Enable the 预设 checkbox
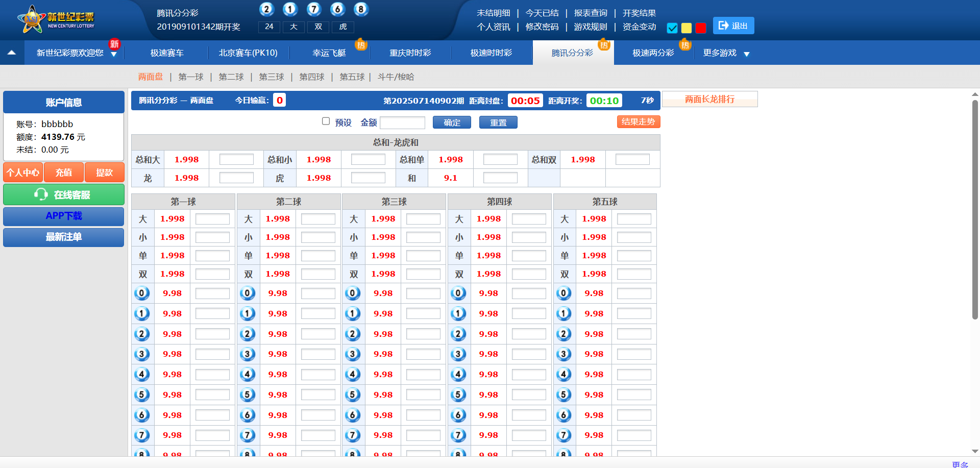The image size is (980, 468). (x=326, y=121)
